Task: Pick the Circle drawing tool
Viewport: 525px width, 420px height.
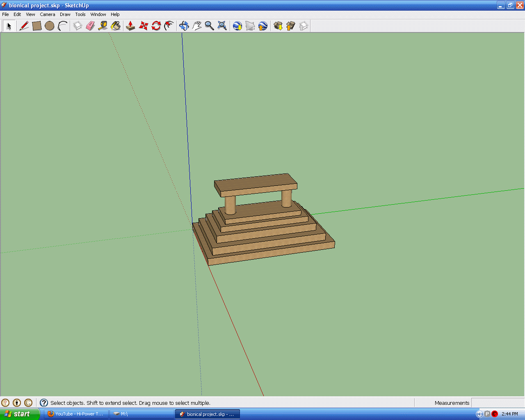Action: click(50, 26)
